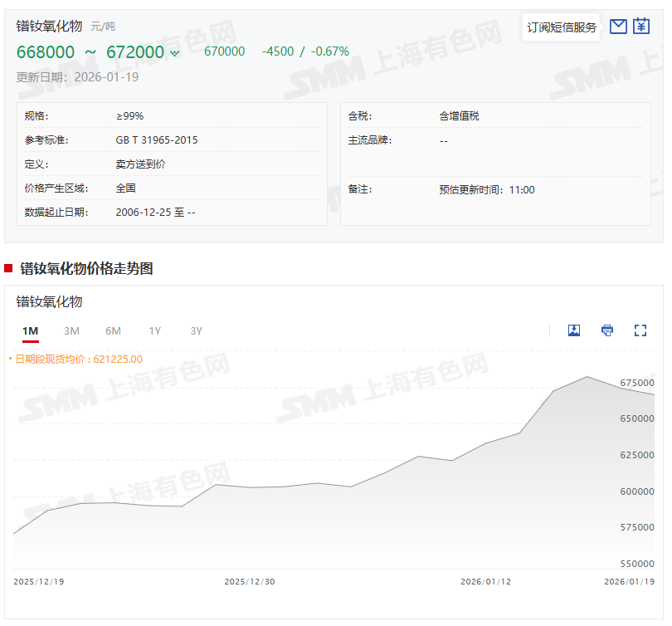Click the 镨钕氧化物 product title
672x626 pixels.
[x=50, y=26]
